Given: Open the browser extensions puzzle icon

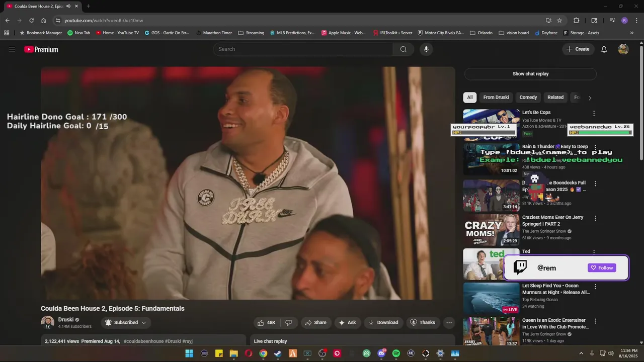Looking at the screenshot, I should 577,21.
